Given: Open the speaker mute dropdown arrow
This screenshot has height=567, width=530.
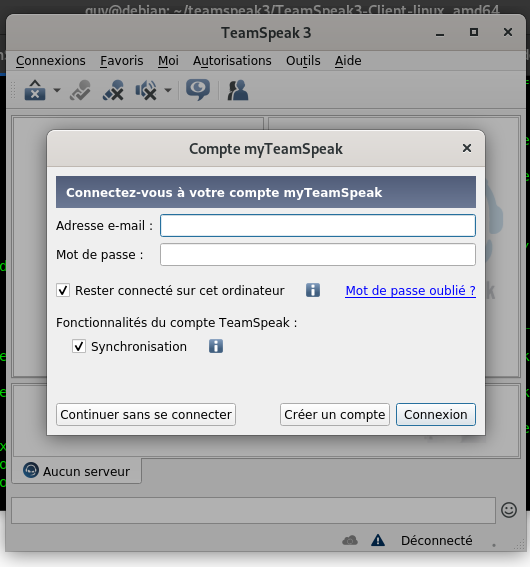Looking at the screenshot, I should pyautogui.click(x=168, y=90).
